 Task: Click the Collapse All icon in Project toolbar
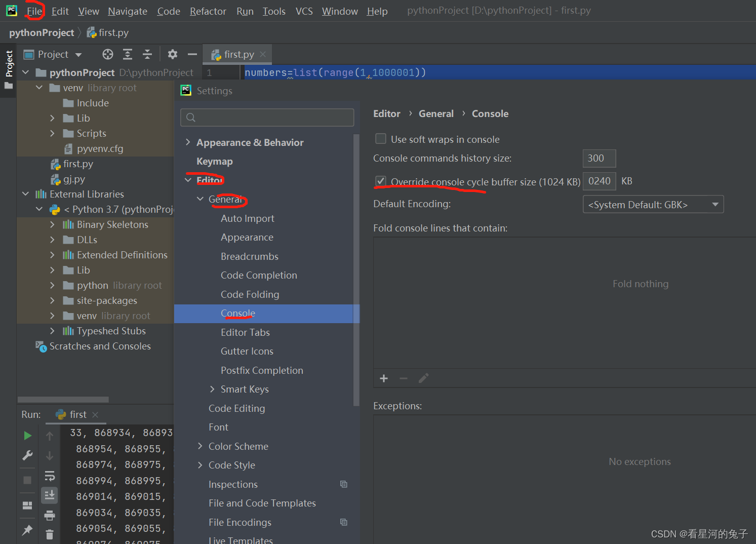click(147, 54)
